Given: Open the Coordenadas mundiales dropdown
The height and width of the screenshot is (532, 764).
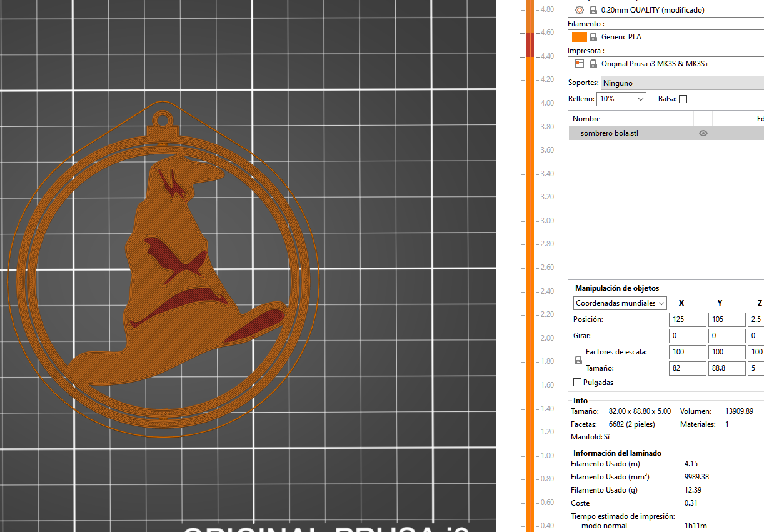Looking at the screenshot, I should [620, 303].
